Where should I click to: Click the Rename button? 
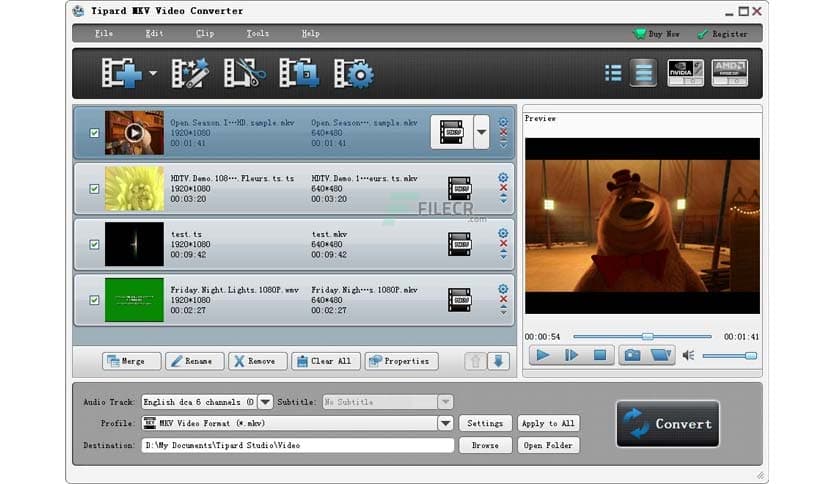pyautogui.click(x=194, y=361)
